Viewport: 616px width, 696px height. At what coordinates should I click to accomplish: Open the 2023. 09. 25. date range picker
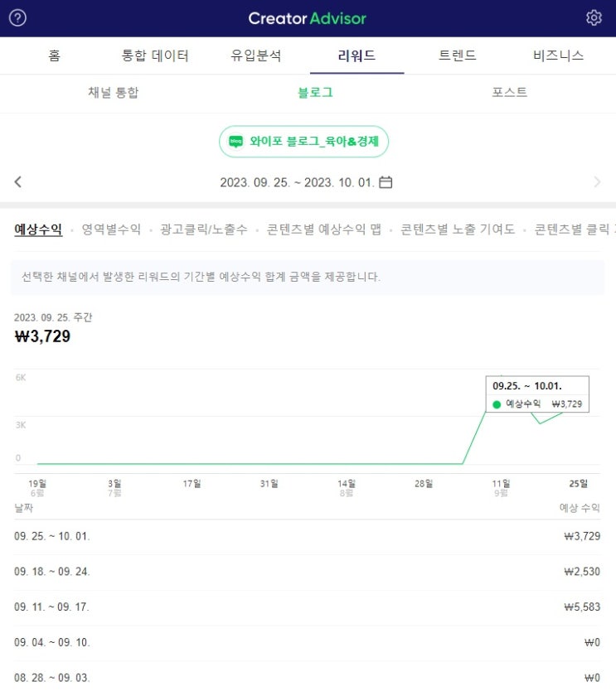point(298,182)
